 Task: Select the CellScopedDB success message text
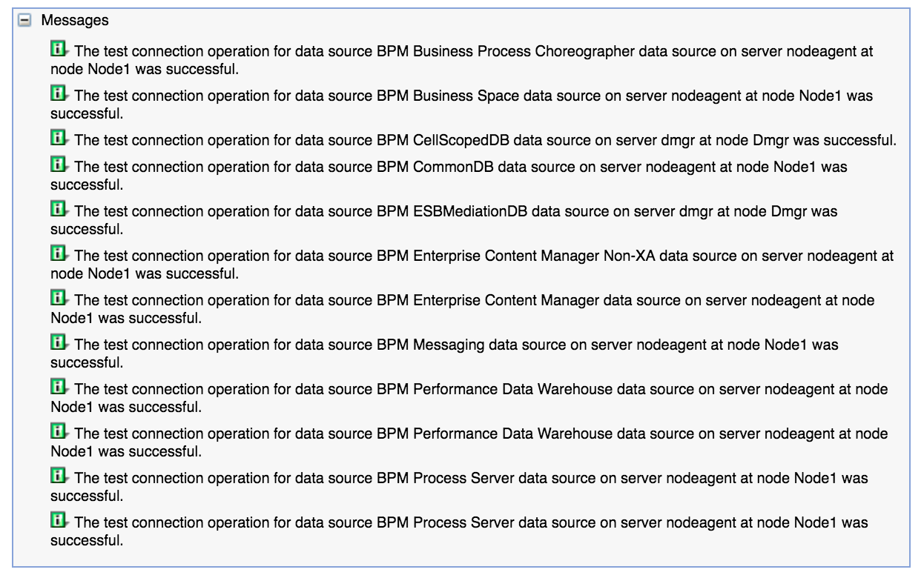pos(485,139)
